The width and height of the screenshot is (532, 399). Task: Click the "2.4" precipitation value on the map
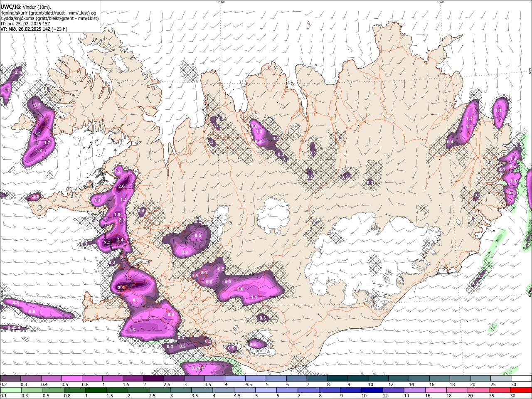coord(120,240)
